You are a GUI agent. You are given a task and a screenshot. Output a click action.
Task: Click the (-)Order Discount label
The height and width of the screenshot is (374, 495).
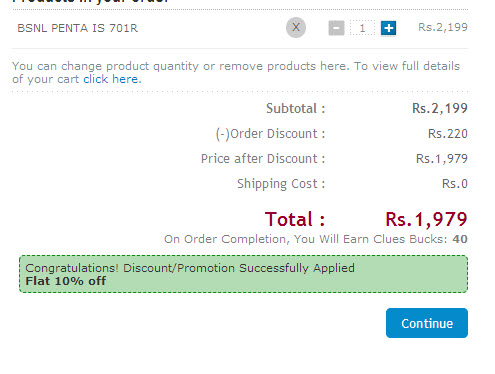[x=270, y=134]
